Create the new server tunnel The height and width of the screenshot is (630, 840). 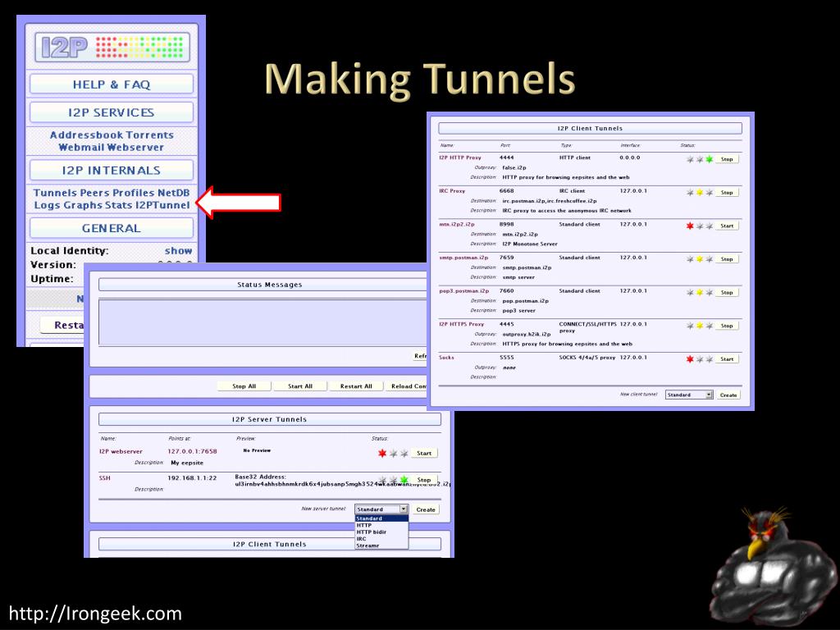click(x=426, y=509)
